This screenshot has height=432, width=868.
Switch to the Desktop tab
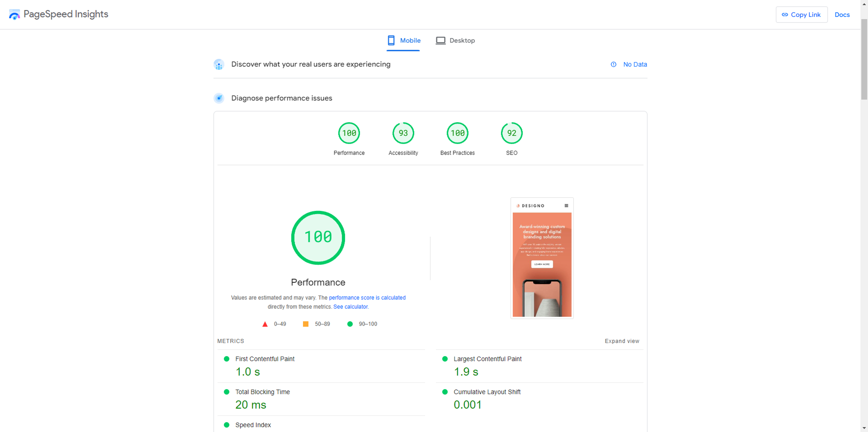(455, 40)
